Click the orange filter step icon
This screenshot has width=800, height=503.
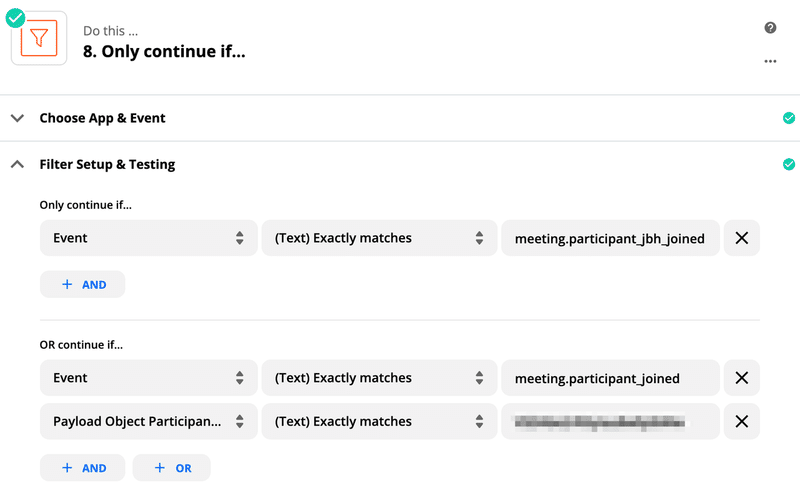39,38
